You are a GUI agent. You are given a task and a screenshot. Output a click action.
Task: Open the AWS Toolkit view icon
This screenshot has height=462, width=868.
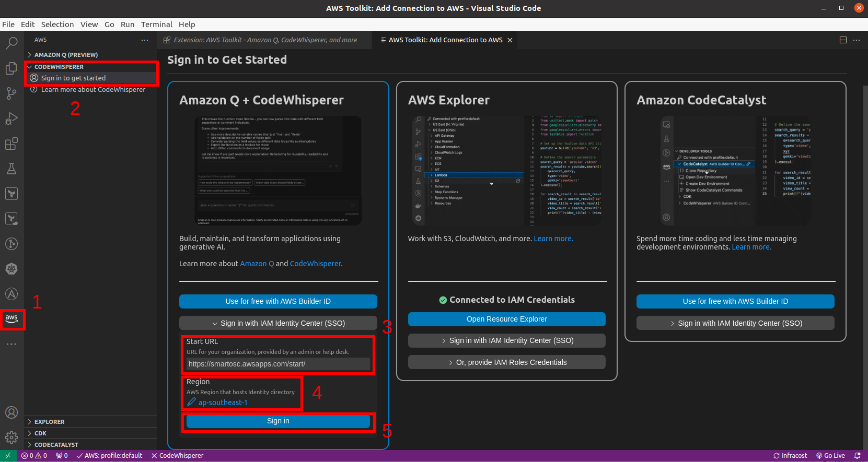pos(11,318)
